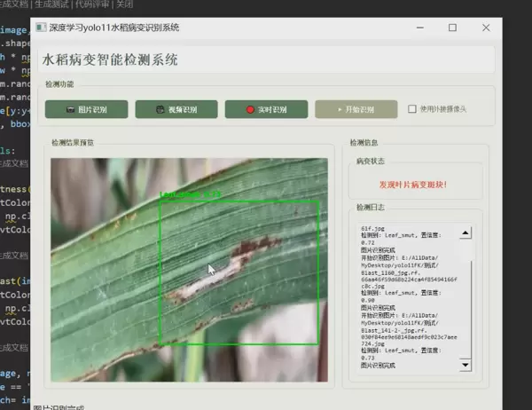The width and height of the screenshot is (532, 410).
Task: Click the play icon on 开始识别 button
Action: click(338, 110)
